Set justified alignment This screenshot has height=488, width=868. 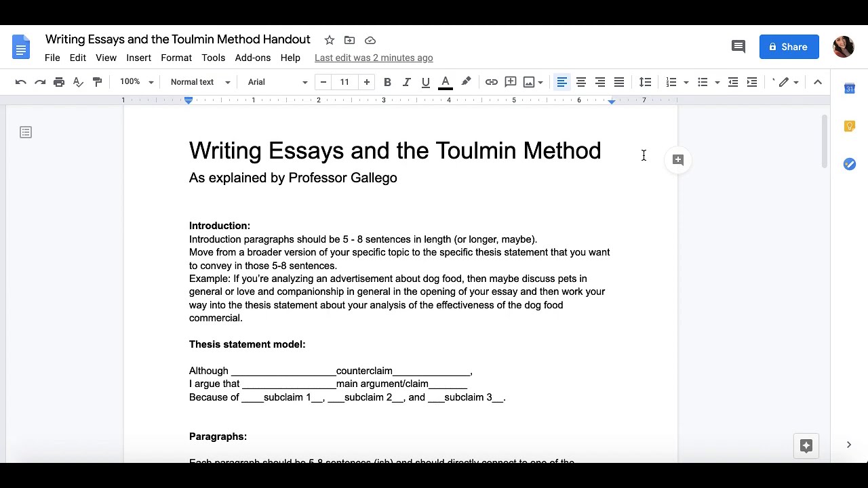[619, 82]
